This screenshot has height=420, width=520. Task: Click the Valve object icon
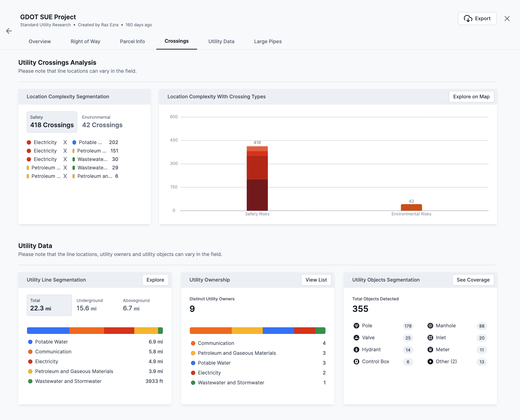pyautogui.click(x=356, y=337)
